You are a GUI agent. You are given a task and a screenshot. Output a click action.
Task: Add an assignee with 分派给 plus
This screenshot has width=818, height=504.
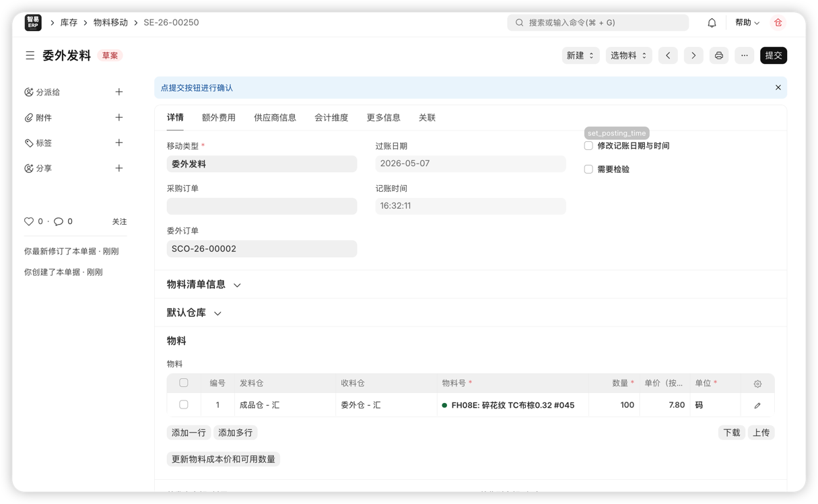[119, 92]
